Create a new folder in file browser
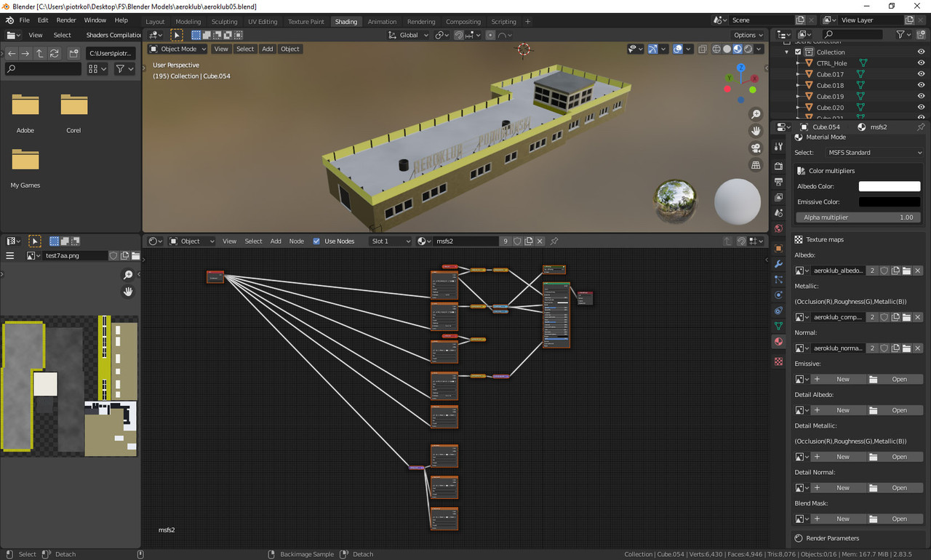 click(x=74, y=53)
